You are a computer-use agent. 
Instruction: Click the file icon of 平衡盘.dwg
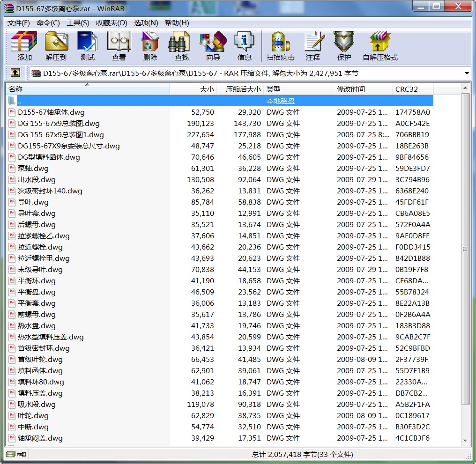tap(12, 292)
